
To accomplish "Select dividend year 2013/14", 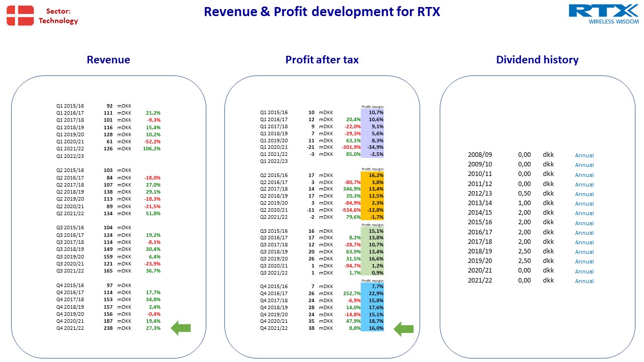I will pyautogui.click(x=480, y=203).
